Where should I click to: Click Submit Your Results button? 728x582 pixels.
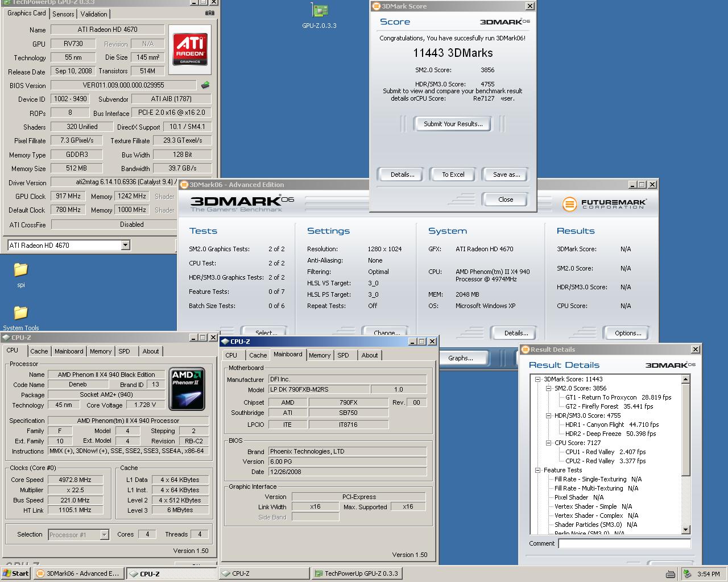[x=453, y=124]
